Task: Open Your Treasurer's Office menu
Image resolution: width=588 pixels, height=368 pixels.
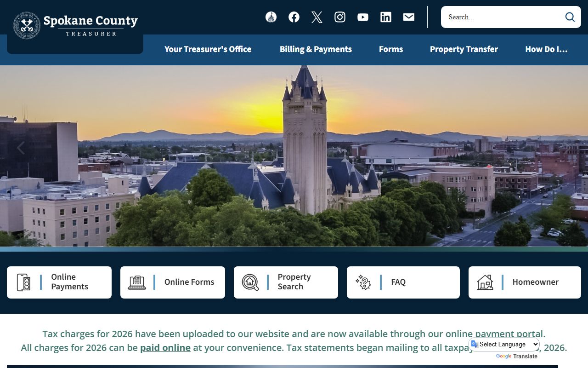Action: point(208,49)
